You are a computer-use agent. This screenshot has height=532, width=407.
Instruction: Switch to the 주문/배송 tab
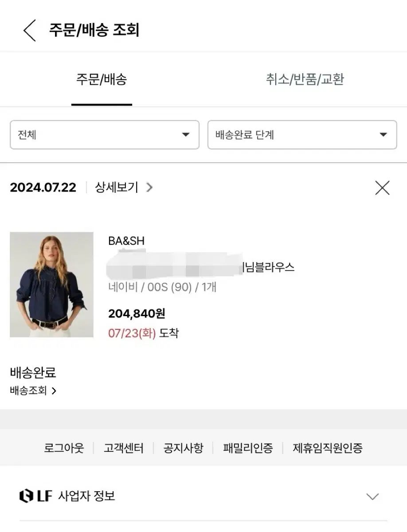tap(102, 80)
